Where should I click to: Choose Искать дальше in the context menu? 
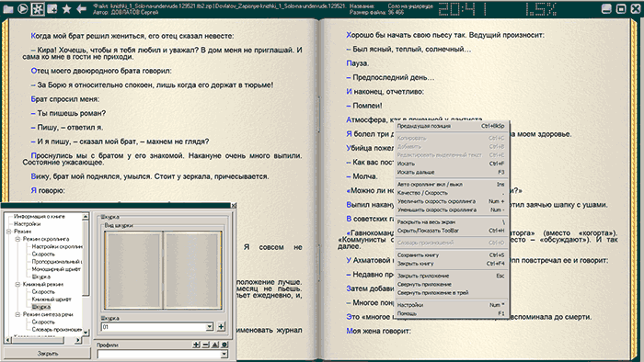pyautogui.click(x=451, y=172)
